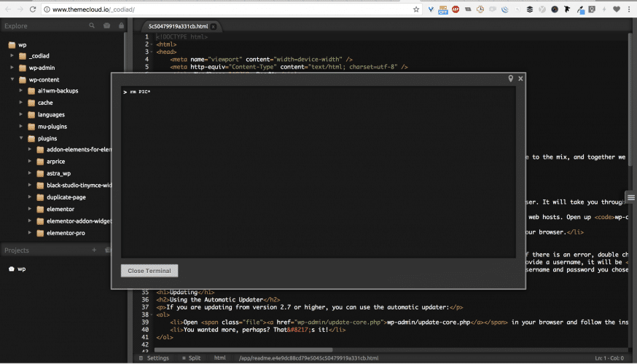Toggle the sidebar lock icon
Image resolution: width=637 pixels, height=364 pixels.
tap(120, 25)
